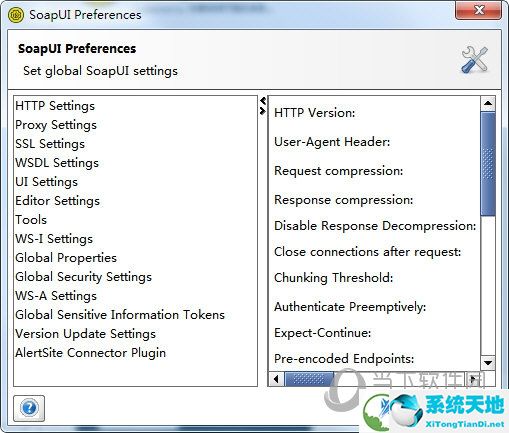Viewport: 509px width, 433px height.
Task: Click the vertical scrollbar up arrow
Action: coord(488,103)
